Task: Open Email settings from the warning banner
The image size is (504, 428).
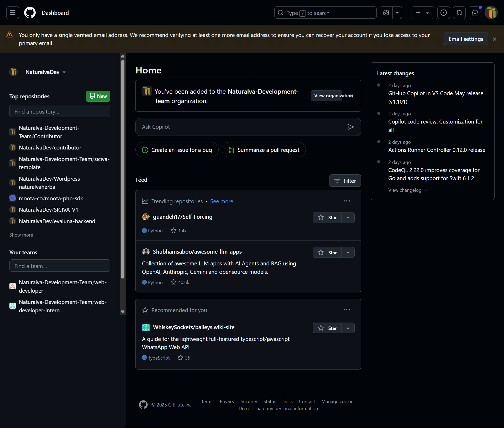Action: click(466, 39)
